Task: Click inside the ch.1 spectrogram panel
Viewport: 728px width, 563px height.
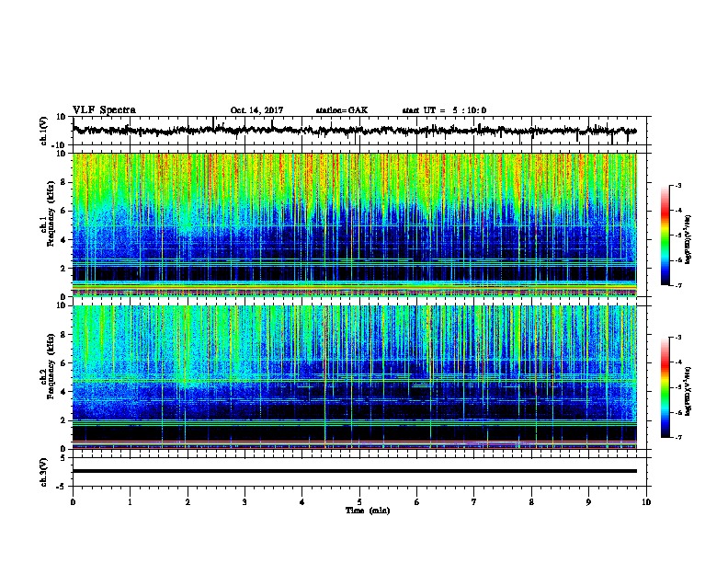Action: 354,224
